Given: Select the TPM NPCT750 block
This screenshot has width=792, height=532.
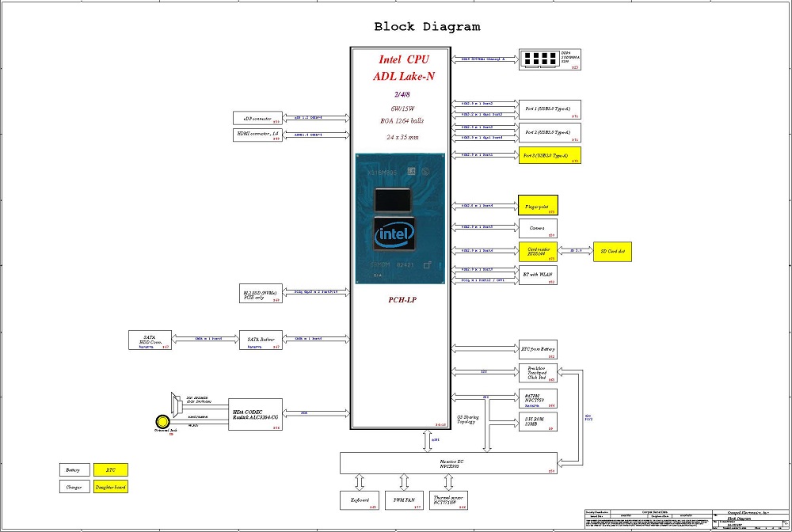Looking at the screenshot, I should pos(538,398).
